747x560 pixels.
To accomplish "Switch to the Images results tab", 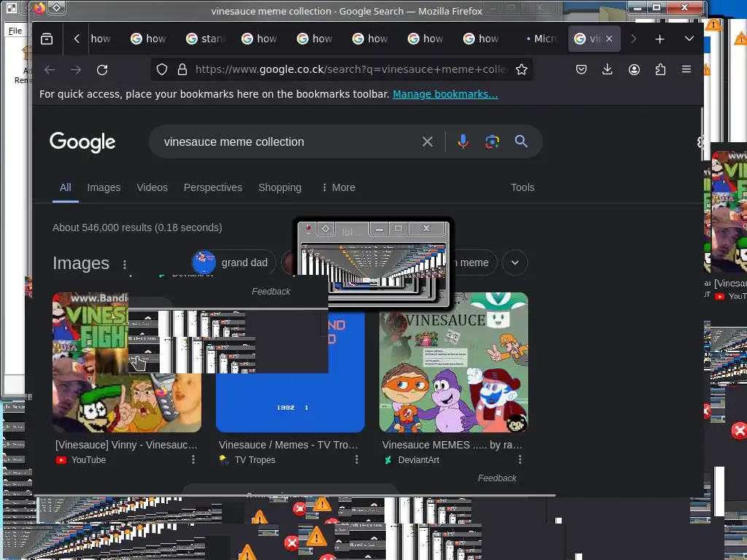I will (104, 187).
